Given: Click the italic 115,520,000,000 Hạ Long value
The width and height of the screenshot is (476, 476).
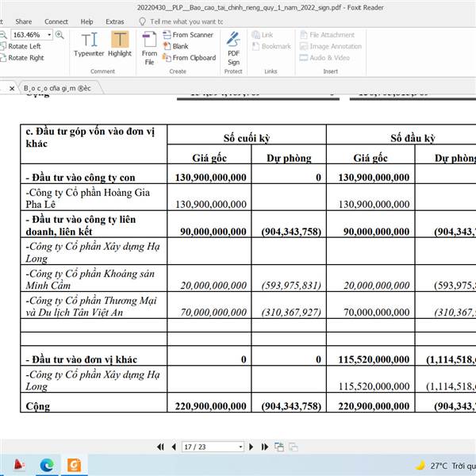Looking at the screenshot, I should [374, 386].
